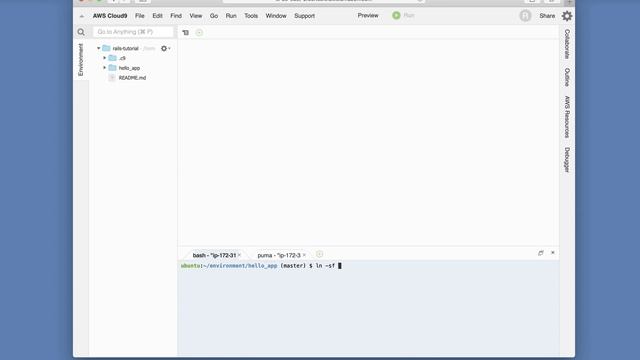
Task: Collapse the rails-tutorial root folder
Action: [x=98, y=48]
